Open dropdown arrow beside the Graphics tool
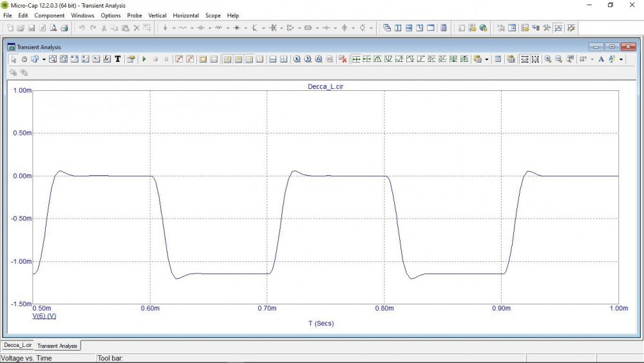The height and width of the screenshot is (363, 644). (x=44, y=59)
